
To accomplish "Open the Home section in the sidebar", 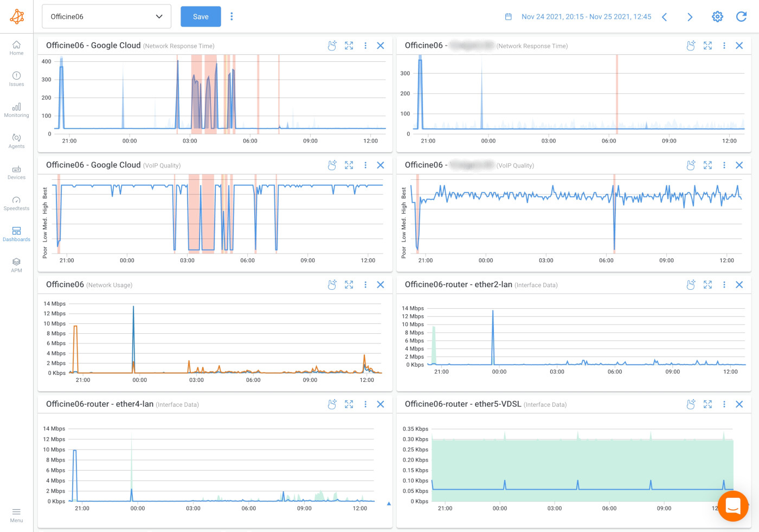I will (16, 48).
